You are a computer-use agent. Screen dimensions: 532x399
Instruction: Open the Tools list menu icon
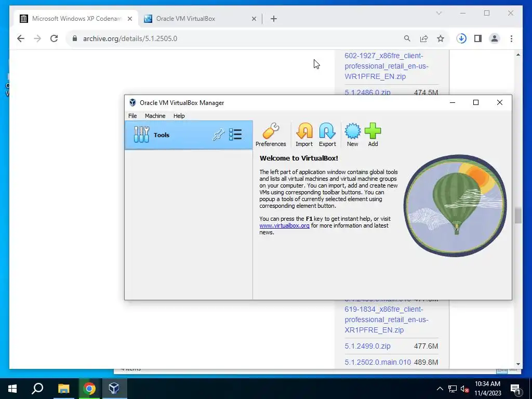click(235, 135)
